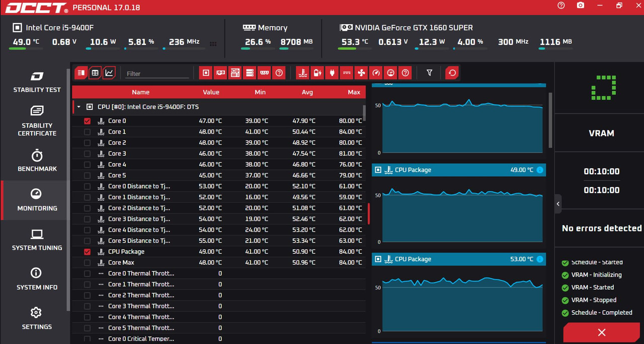The height and width of the screenshot is (344, 644).
Task: Click info icon on 49.00 °C CPU Package graph
Action: (540, 170)
